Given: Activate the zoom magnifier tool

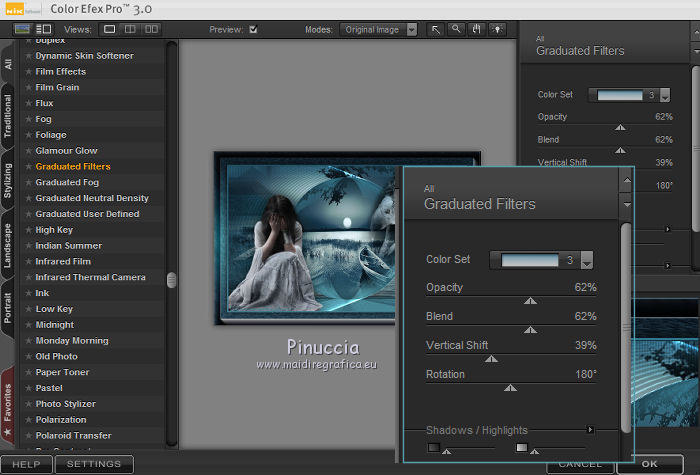Looking at the screenshot, I should click(455, 30).
